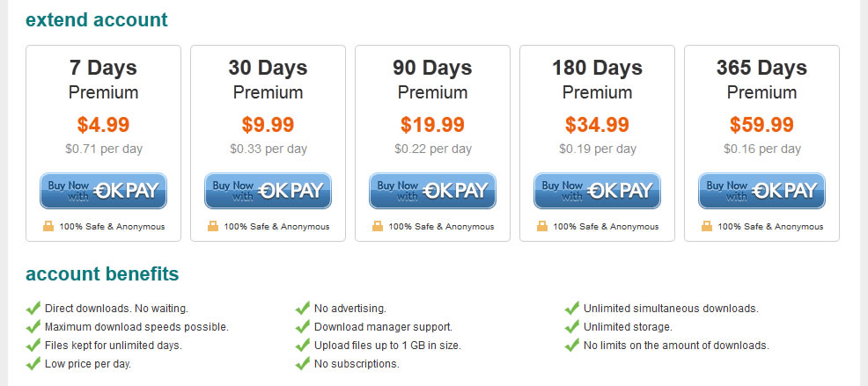The height and width of the screenshot is (386, 868).
Task: Buy the 180 Days plan with OKPAY
Action: pyautogui.click(x=597, y=191)
